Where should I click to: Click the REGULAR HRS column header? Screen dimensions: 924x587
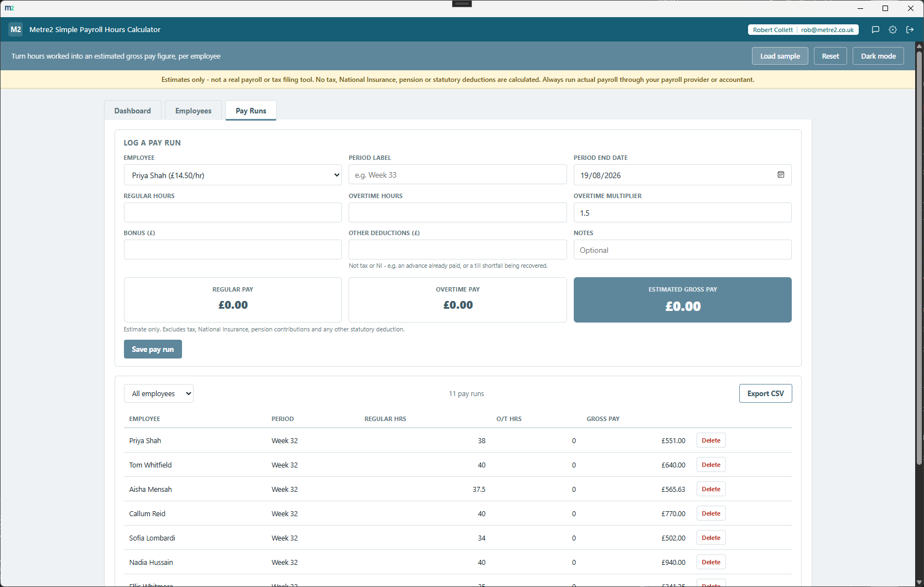(x=385, y=419)
